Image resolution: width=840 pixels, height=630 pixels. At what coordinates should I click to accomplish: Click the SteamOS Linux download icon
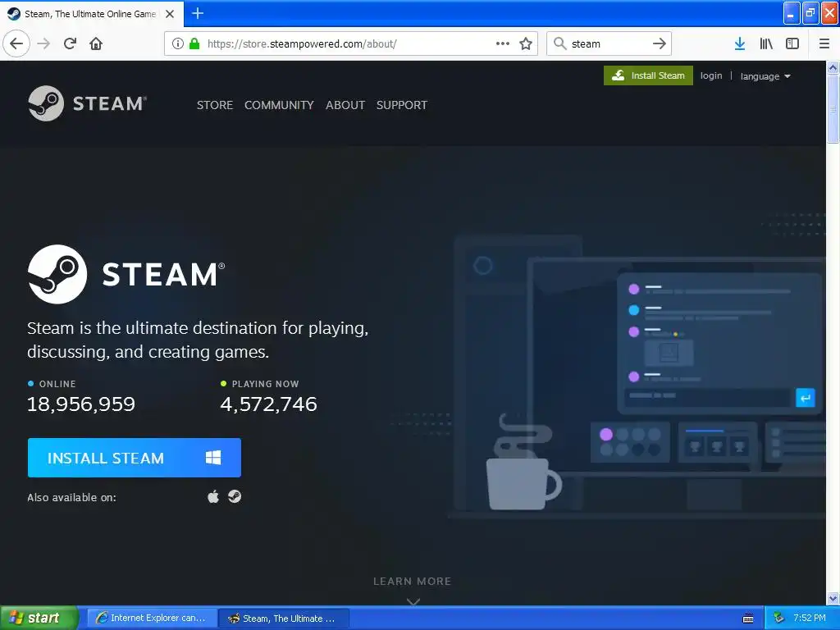(x=235, y=496)
